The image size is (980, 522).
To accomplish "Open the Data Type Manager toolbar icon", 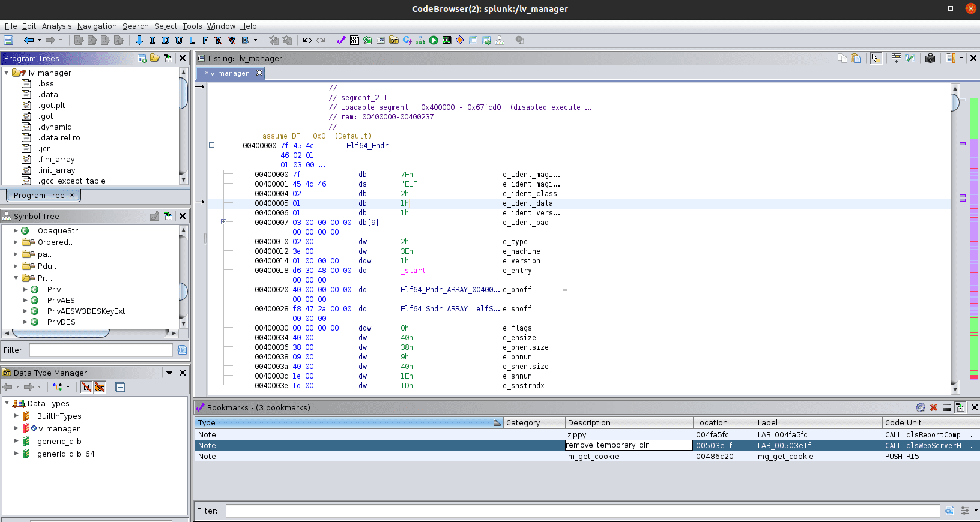I will coord(394,40).
